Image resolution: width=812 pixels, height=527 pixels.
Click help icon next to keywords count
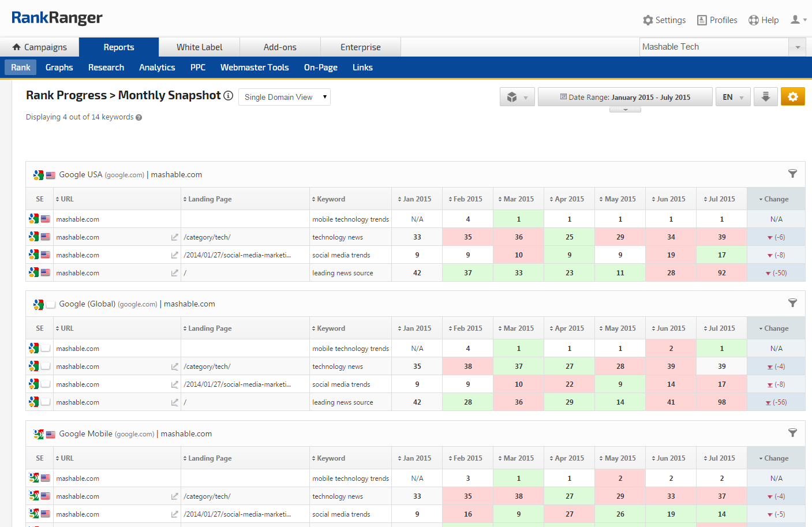click(139, 117)
